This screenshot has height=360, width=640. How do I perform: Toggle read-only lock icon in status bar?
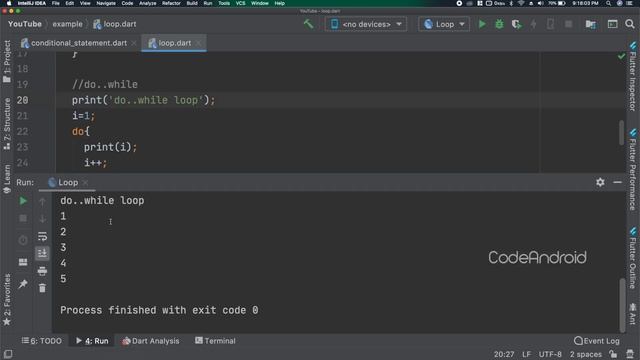(x=613, y=354)
